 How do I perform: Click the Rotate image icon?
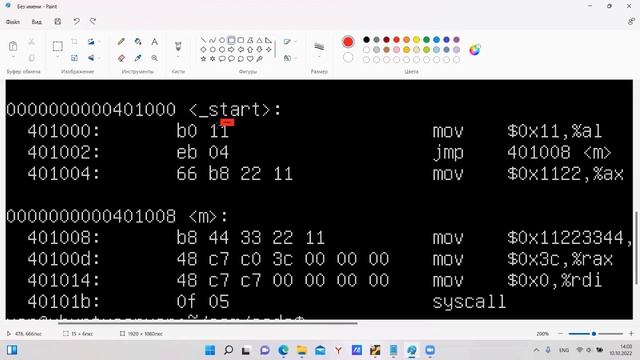(91, 42)
